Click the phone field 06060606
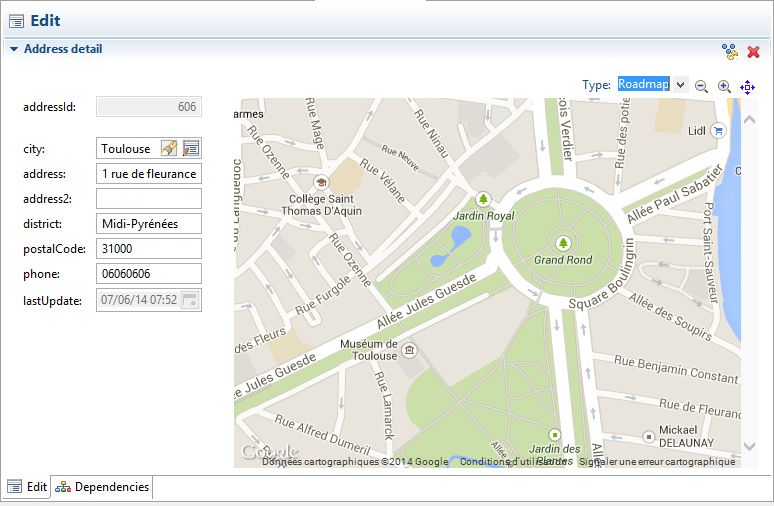This screenshot has width=774, height=506. click(x=149, y=273)
